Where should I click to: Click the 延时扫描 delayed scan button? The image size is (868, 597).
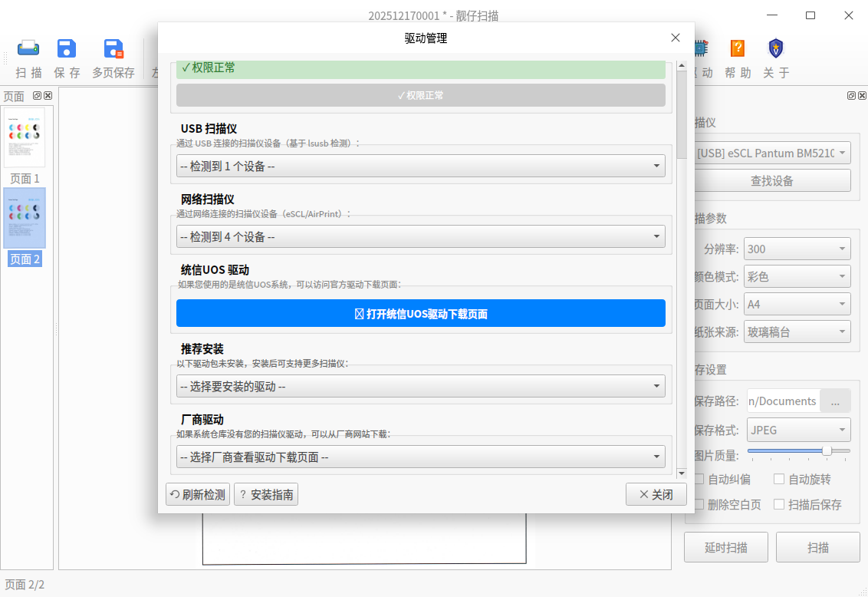(725, 547)
